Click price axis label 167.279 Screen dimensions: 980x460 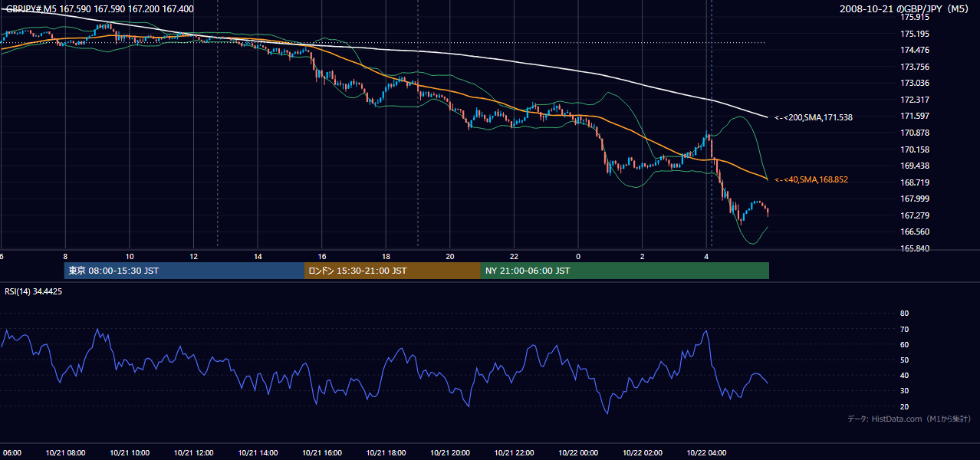(x=915, y=215)
